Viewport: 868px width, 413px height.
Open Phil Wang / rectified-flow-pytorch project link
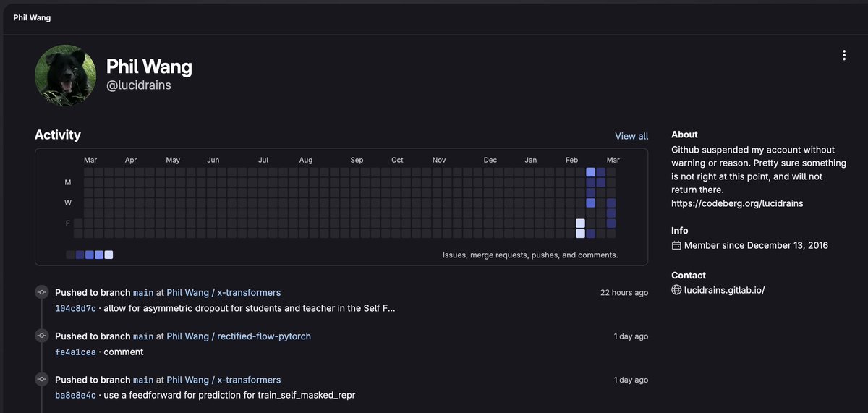(x=239, y=336)
